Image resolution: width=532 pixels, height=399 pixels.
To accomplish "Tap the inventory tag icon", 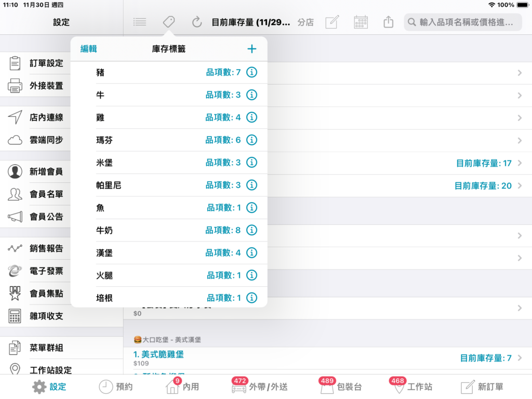I will pyautogui.click(x=169, y=22).
